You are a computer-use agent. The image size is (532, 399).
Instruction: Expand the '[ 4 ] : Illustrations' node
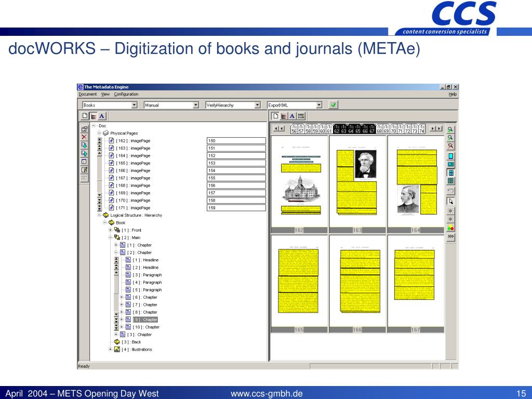(111, 349)
